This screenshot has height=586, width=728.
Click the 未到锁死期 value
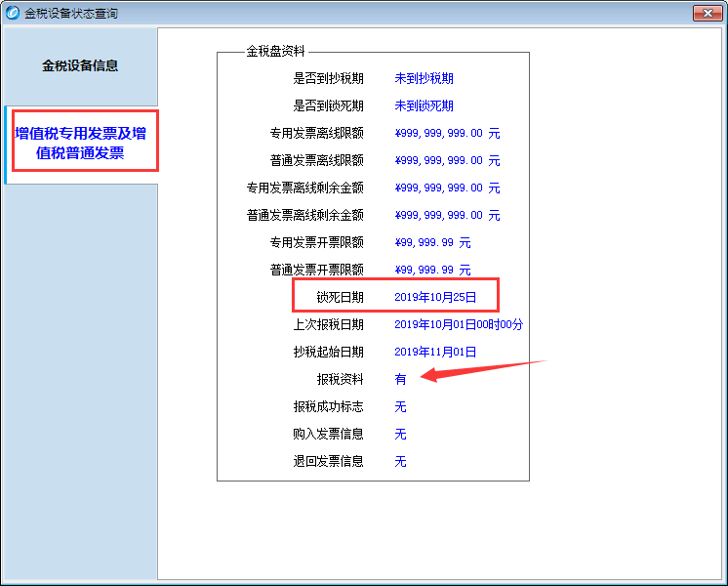coord(424,105)
